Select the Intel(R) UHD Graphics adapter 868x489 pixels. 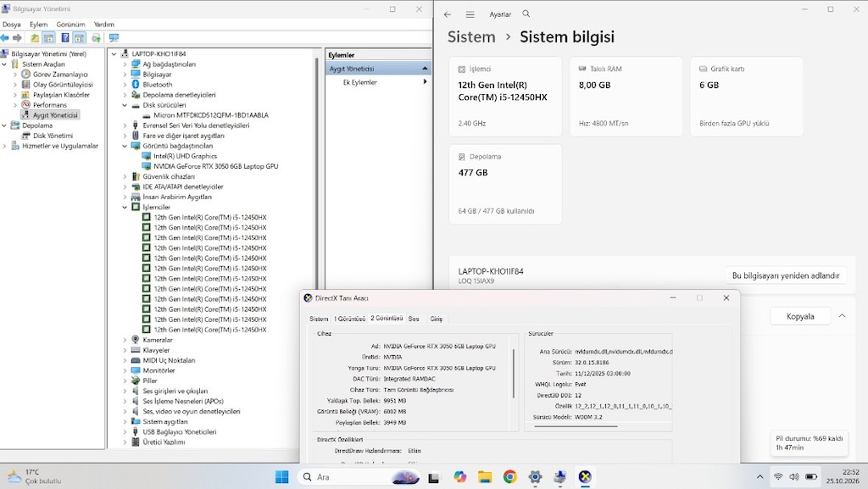185,156
